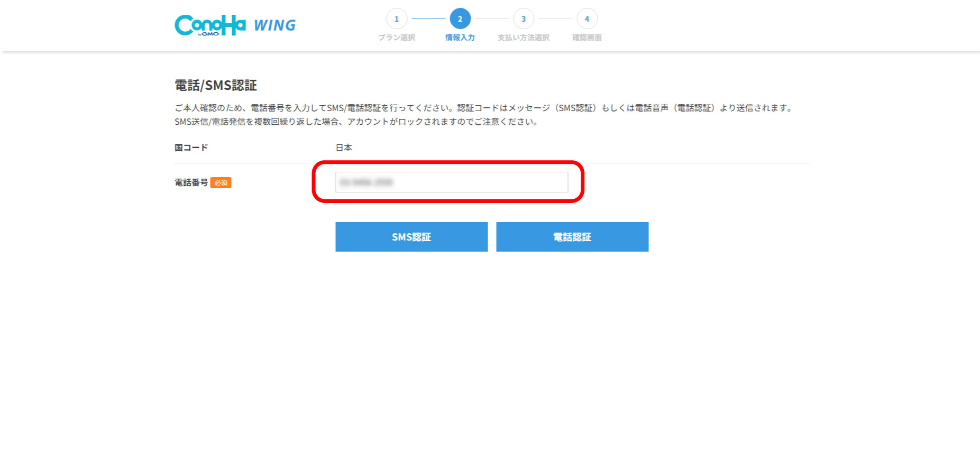This screenshot has height=471, width=980.
Task: Jump to the 確認画面 step label
Action: coord(587,38)
